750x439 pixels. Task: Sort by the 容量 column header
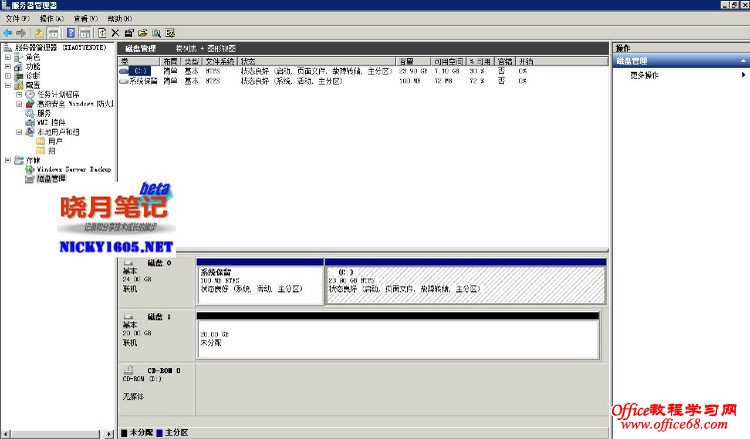pyautogui.click(x=413, y=61)
